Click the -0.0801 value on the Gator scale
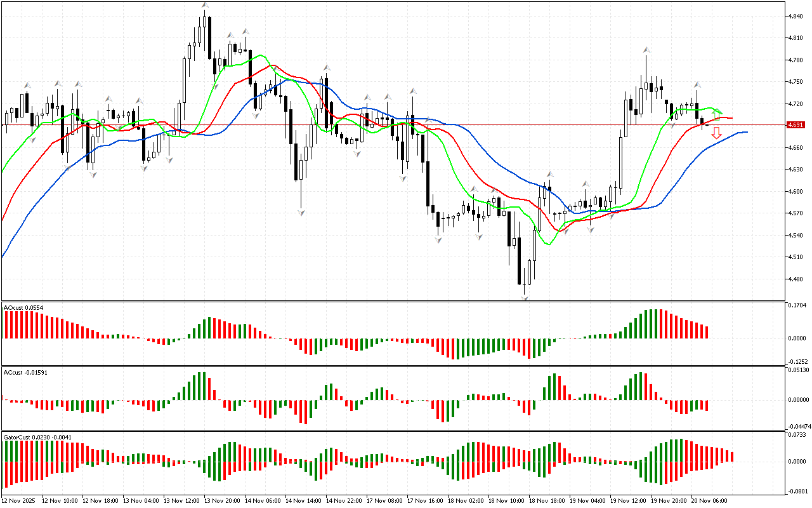 (797, 491)
